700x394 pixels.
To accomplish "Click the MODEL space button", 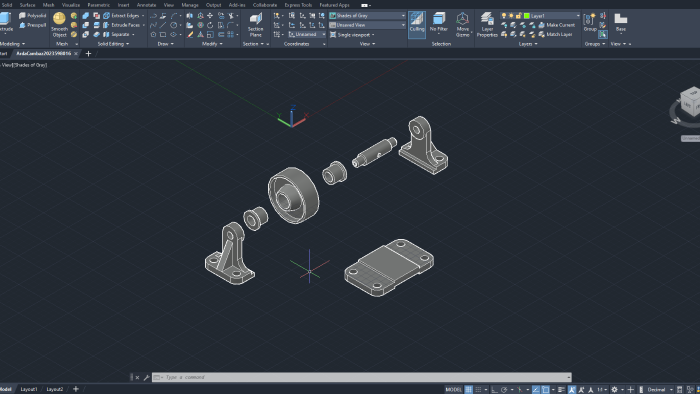I will [x=453, y=390].
